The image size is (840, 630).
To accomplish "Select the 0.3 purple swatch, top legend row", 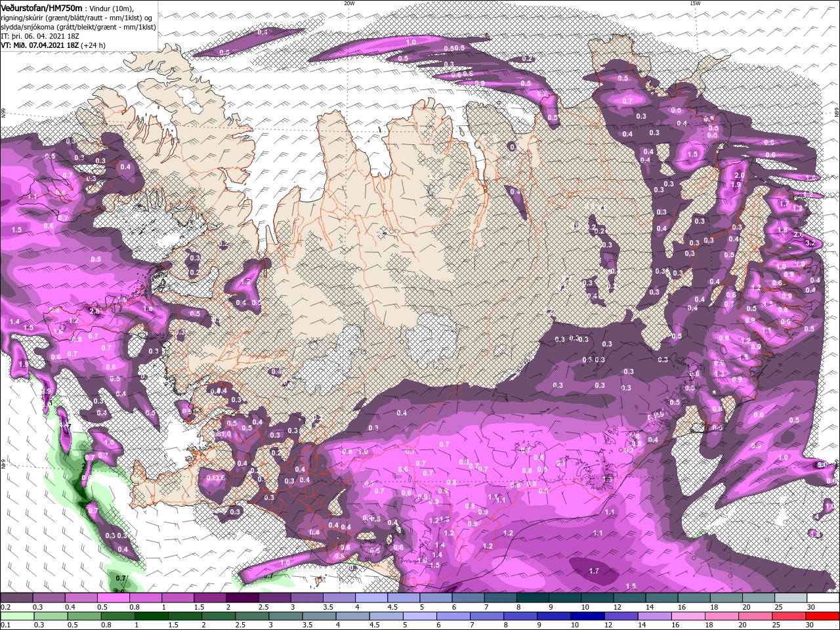I will click(x=49, y=598).
